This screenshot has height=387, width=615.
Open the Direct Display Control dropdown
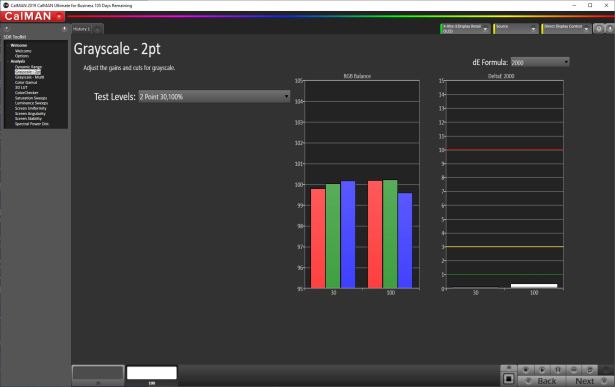pos(566,29)
